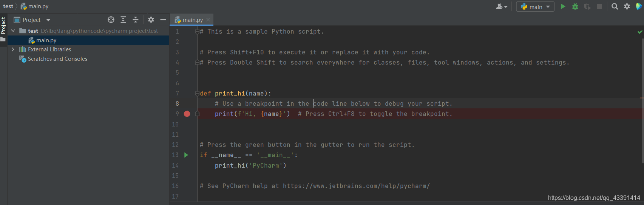Collapse all icon in Project panel
Viewport: 644px width, 205px height.
[136, 20]
